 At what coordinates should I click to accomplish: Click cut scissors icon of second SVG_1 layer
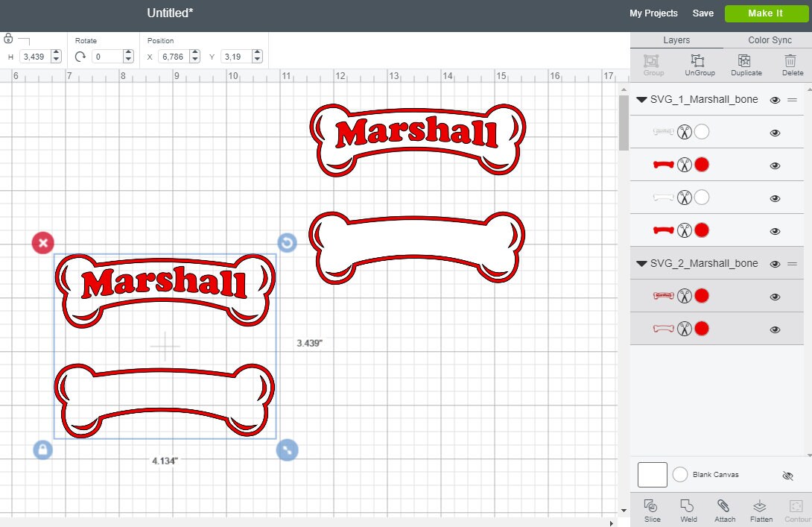pyautogui.click(x=685, y=165)
